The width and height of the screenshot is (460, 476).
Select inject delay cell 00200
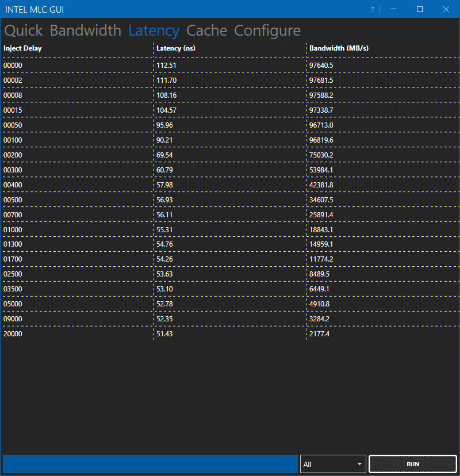[13, 155]
